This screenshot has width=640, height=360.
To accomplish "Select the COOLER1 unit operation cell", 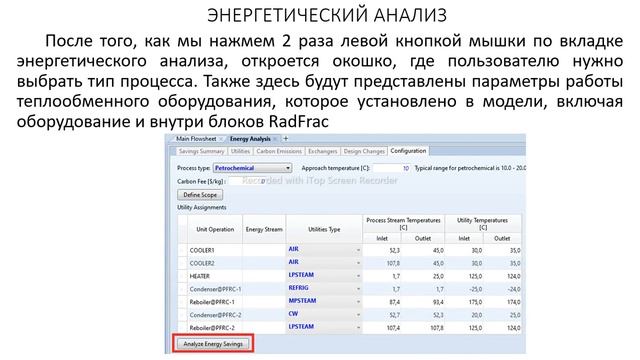I will pyautogui.click(x=215, y=250).
